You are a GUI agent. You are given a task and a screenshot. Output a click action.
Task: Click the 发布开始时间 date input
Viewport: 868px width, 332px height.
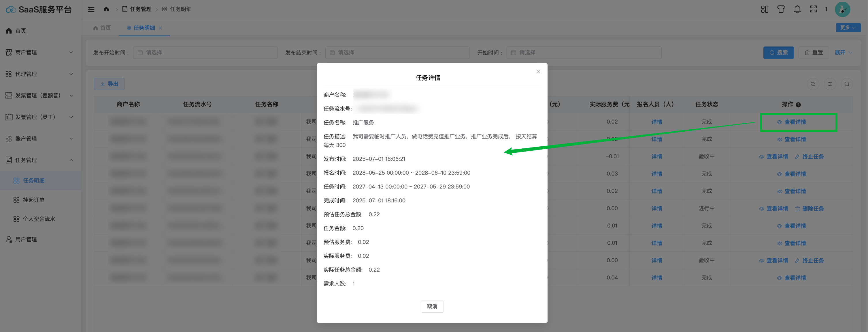pyautogui.click(x=205, y=52)
